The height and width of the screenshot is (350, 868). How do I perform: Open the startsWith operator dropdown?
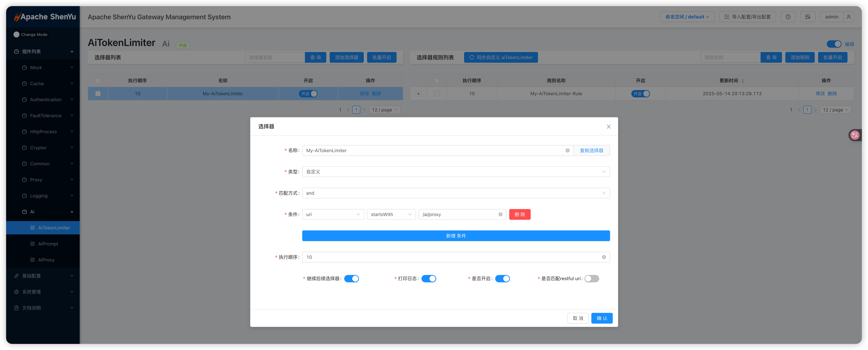click(391, 214)
